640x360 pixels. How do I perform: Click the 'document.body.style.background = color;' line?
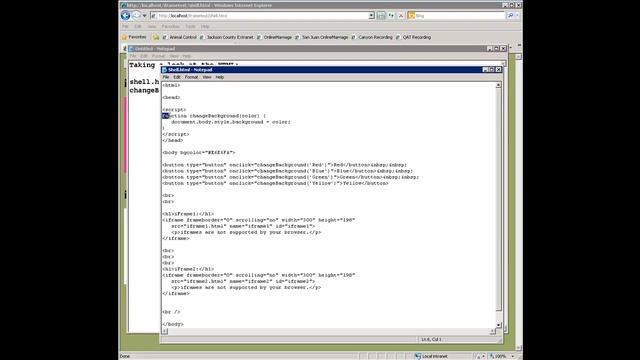(231, 122)
